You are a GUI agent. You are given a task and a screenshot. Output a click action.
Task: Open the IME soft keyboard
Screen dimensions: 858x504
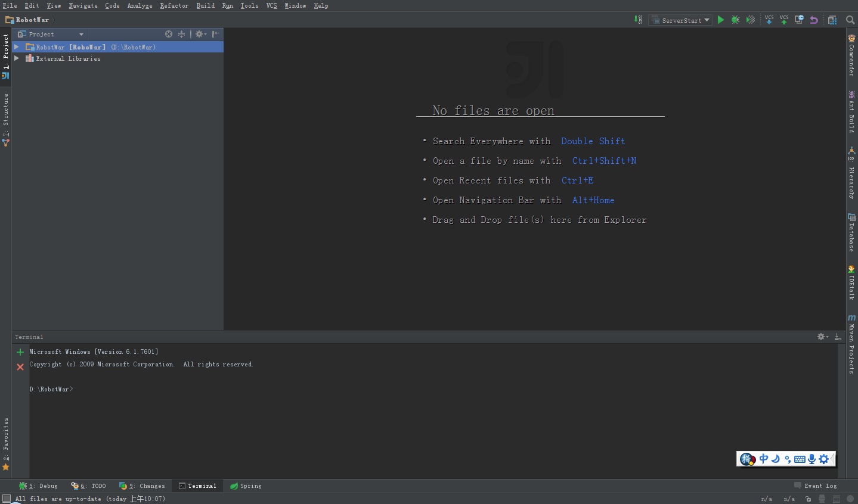800,459
